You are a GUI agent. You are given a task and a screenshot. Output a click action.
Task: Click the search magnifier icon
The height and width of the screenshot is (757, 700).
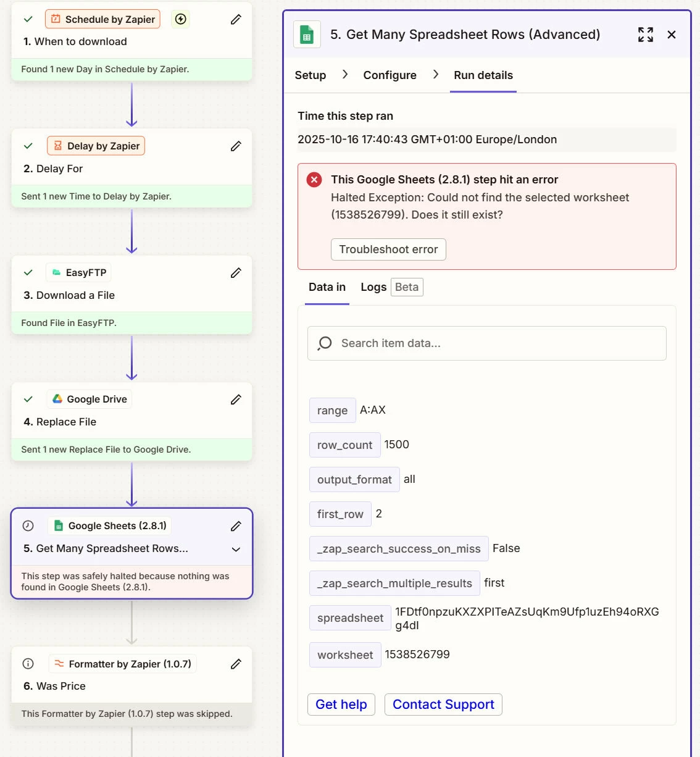pyautogui.click(x=325, y=343)
